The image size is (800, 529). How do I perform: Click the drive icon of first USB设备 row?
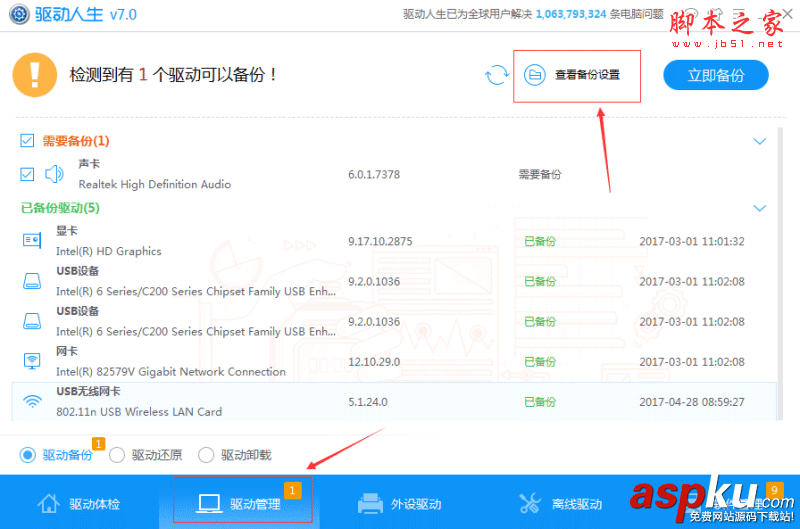[32, 281]
